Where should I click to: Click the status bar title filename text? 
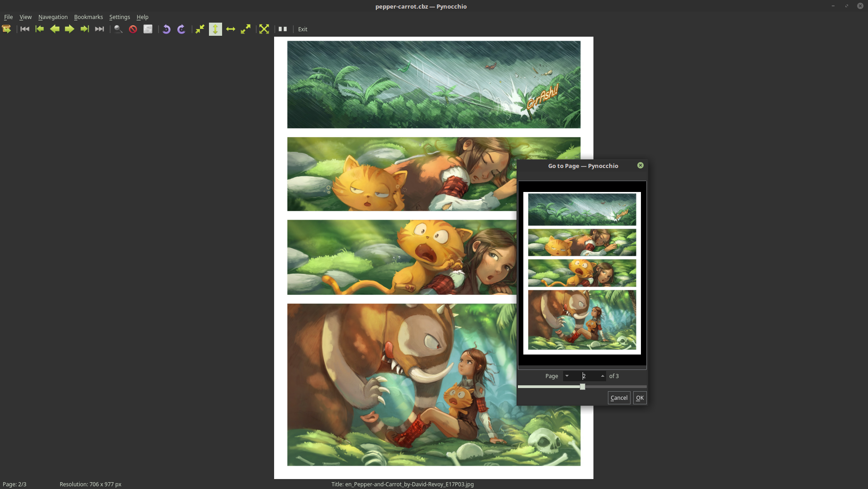coord(403,484)
